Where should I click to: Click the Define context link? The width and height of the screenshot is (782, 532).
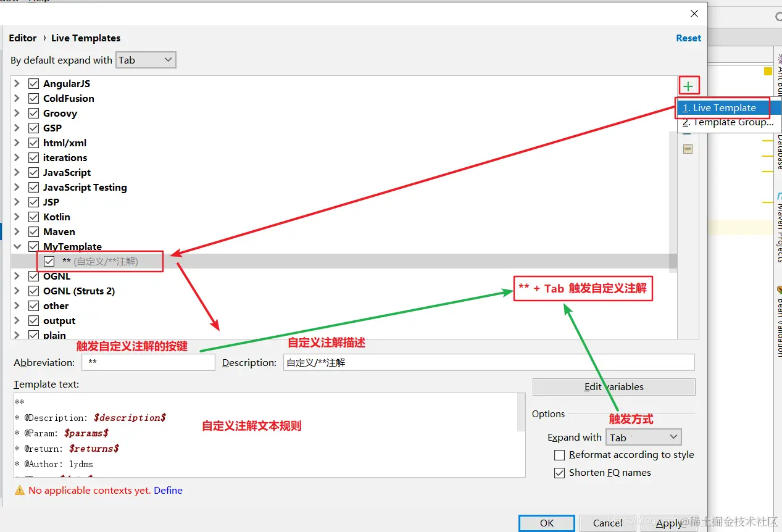(168, 490)
